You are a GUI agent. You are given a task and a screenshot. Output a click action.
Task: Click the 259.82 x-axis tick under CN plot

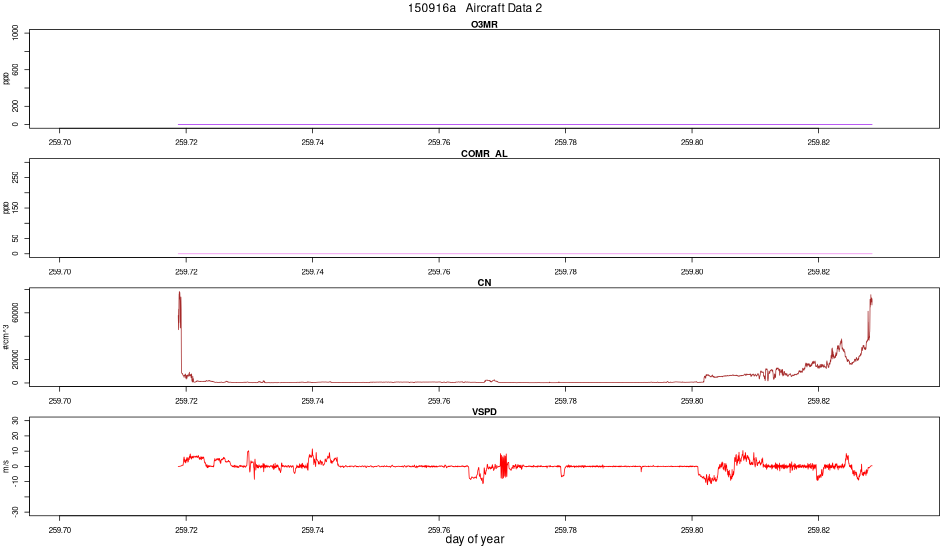[819, 401]
